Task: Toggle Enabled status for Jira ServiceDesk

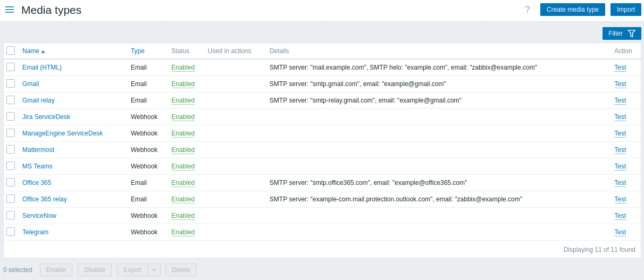Action: pos(183,117)
